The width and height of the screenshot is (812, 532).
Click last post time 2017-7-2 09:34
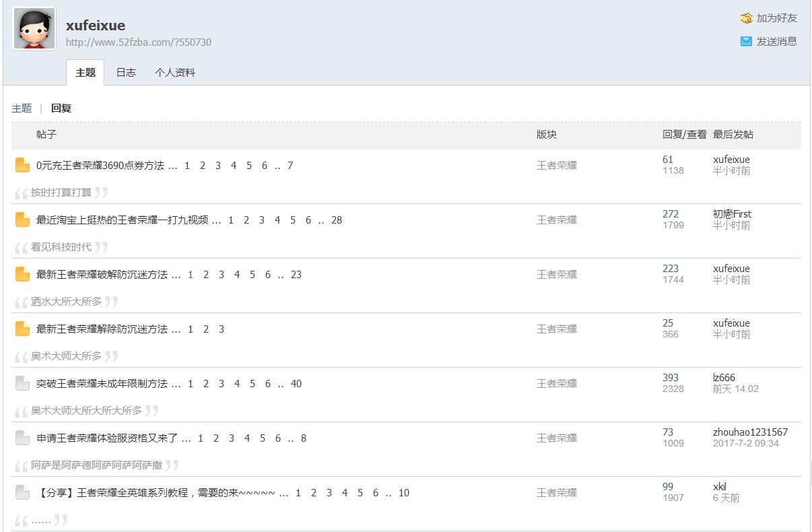point(746,443)
